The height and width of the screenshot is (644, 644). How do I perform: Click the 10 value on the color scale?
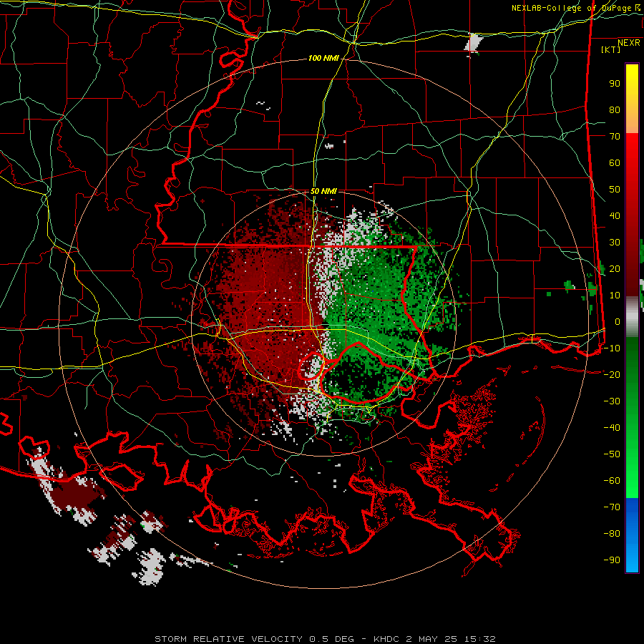click(x=615, y=296)
